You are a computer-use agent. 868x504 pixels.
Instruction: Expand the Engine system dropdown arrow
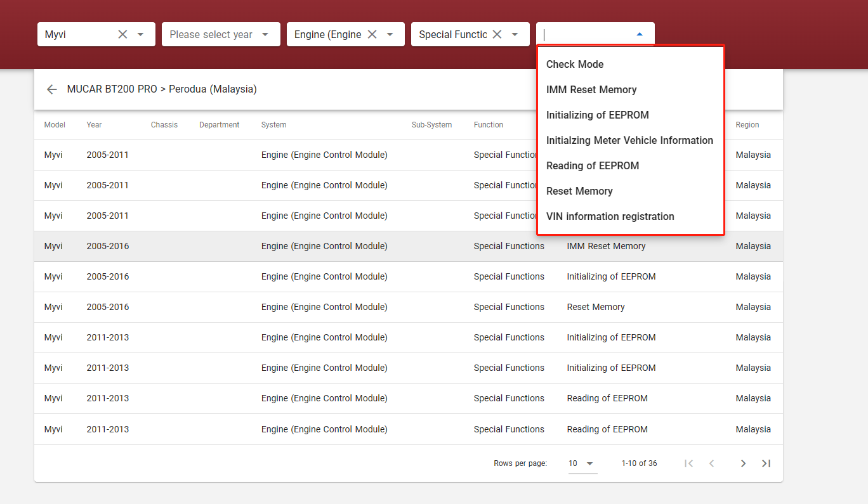coord(390,34)
